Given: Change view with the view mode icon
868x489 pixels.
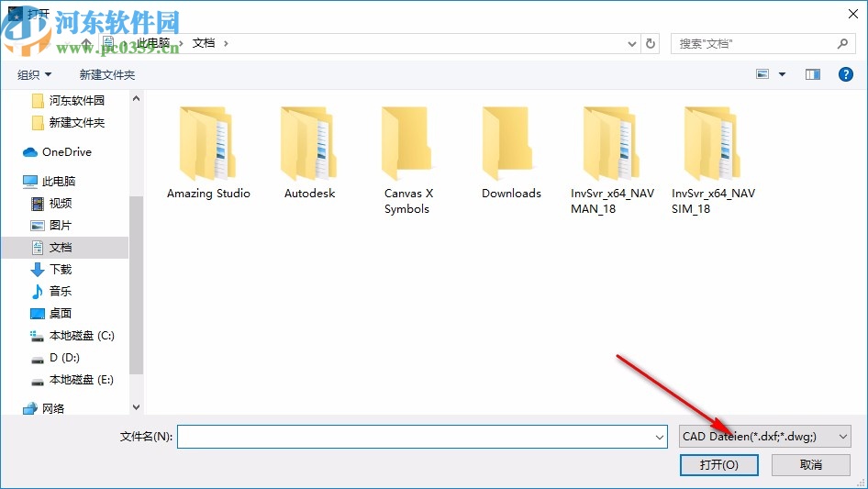Looking at the screenshot, I should pyautogui.click(x=762, y=74).
